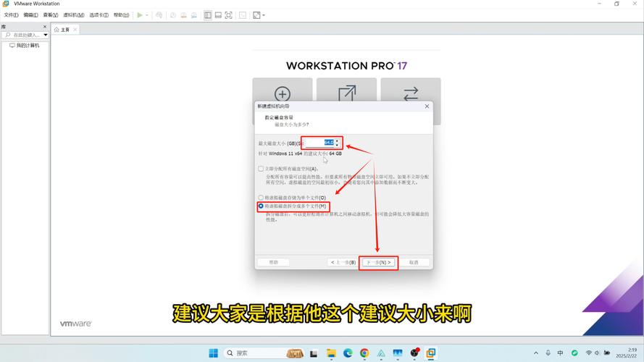The width and height of the screenshot is (644, 362).
Task: Open Microsoft Edge from the taskbar
Action: point(348,353)
